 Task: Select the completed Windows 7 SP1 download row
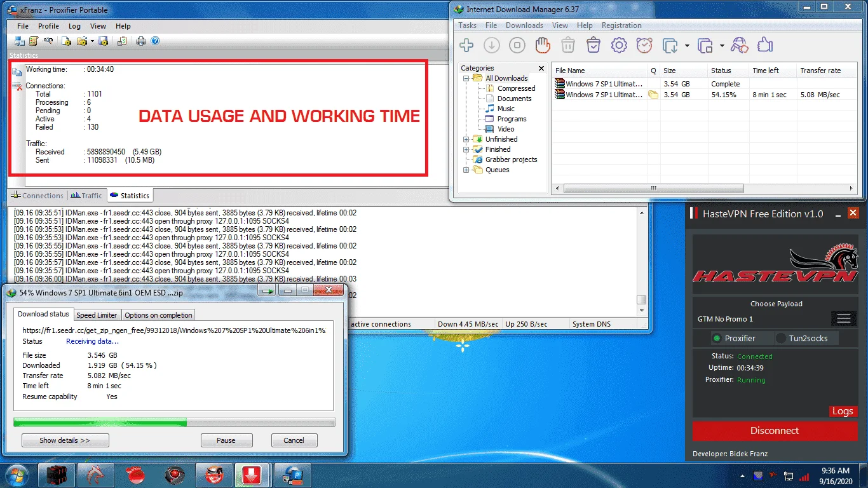tap(703, 84)
